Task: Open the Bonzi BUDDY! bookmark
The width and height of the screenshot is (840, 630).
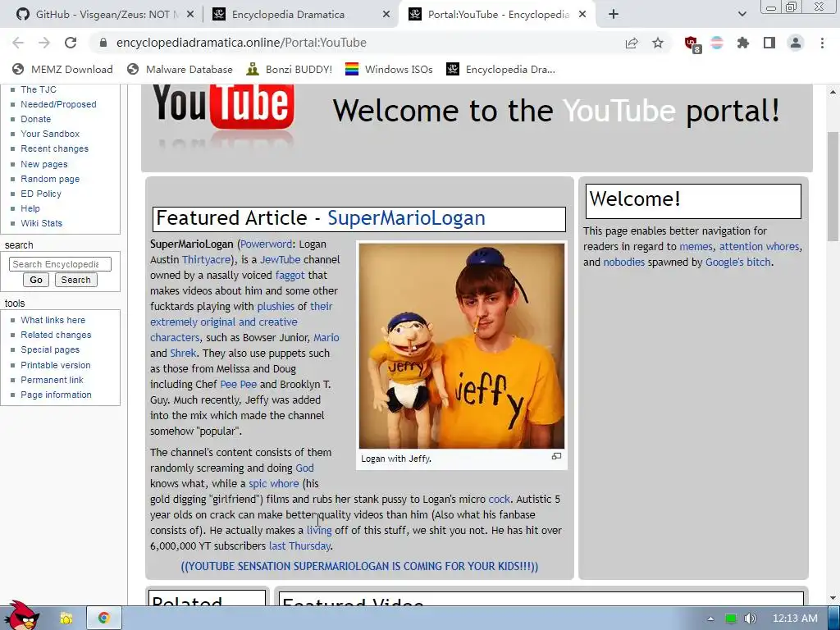Action: click(290, 69)
